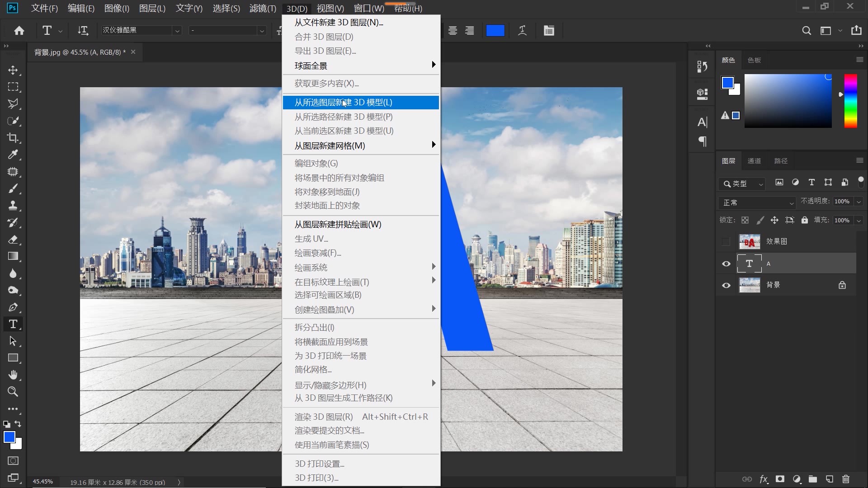Choose 从文件新建 3D 图层(N)
The width and height of the screenshot is (868, 488).
coord(361,22)
